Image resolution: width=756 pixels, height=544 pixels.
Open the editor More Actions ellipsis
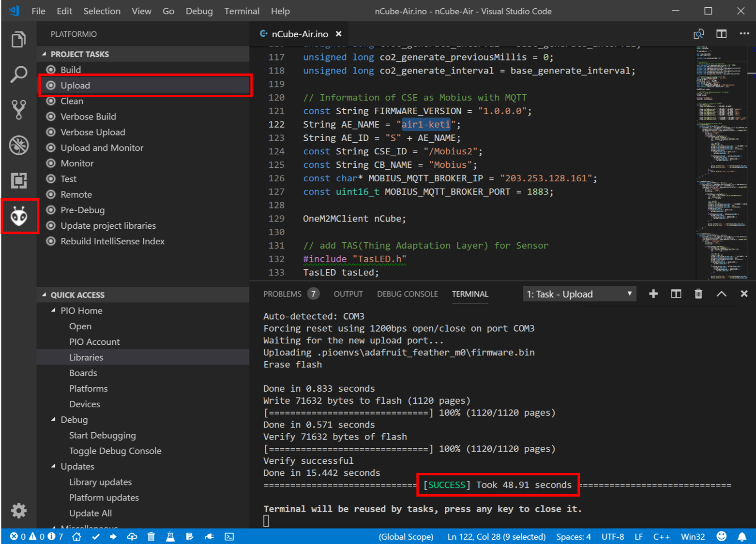tap(744, 33)
